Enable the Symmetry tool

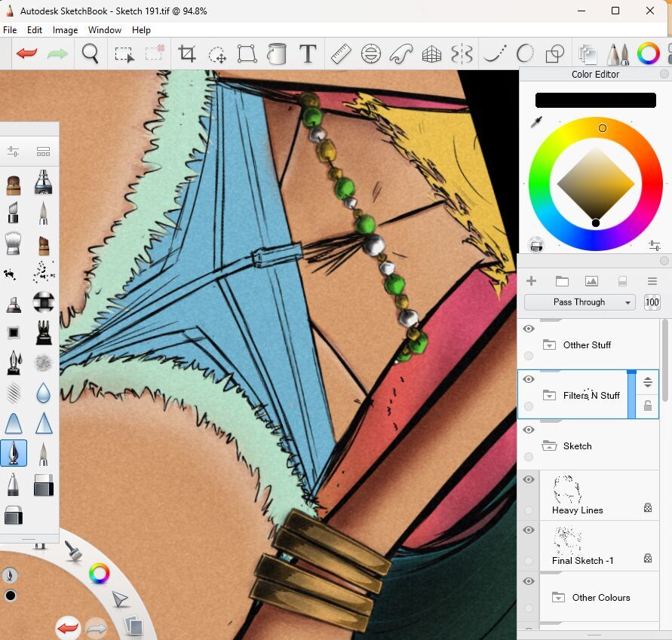pyautogui.click(x=461, y=54)
